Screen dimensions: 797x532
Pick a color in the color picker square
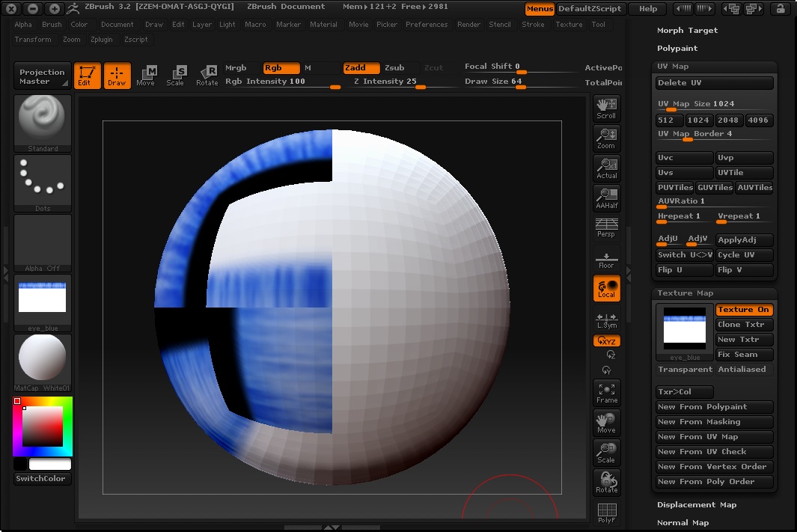coord(43,426)
